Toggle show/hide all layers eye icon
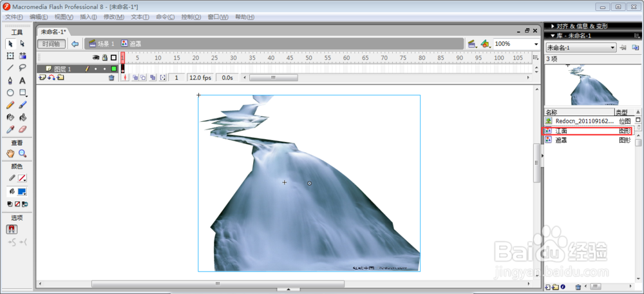This screenshot has width=644, height=294. coord(96,57)
